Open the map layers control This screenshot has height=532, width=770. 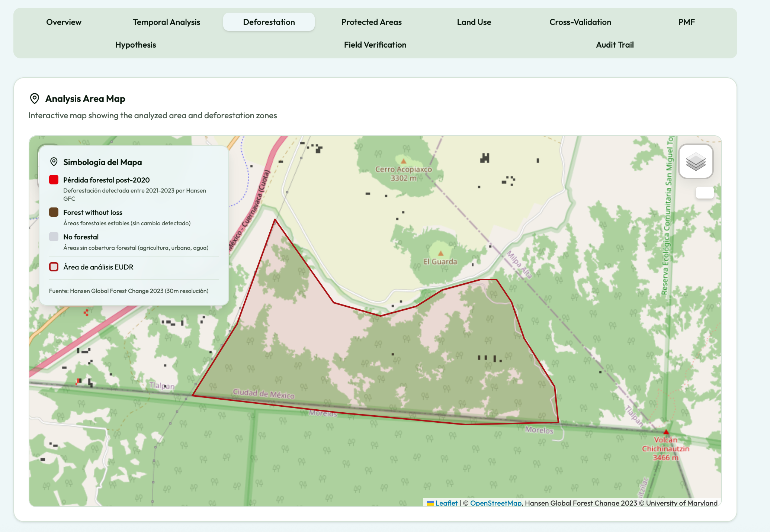click(x=696, y=162)
